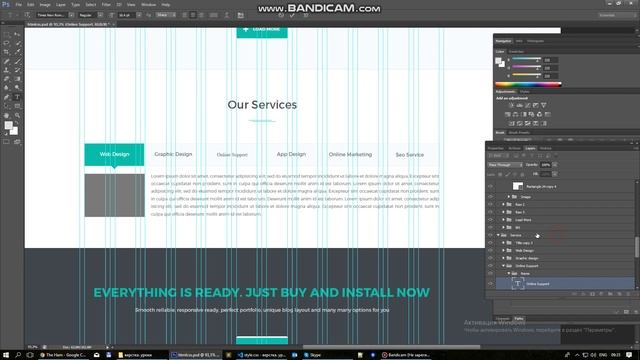This screenshot has height=360, width=640.
Task: Toggle Quick Mask mode icon
Action: [7, 142]
